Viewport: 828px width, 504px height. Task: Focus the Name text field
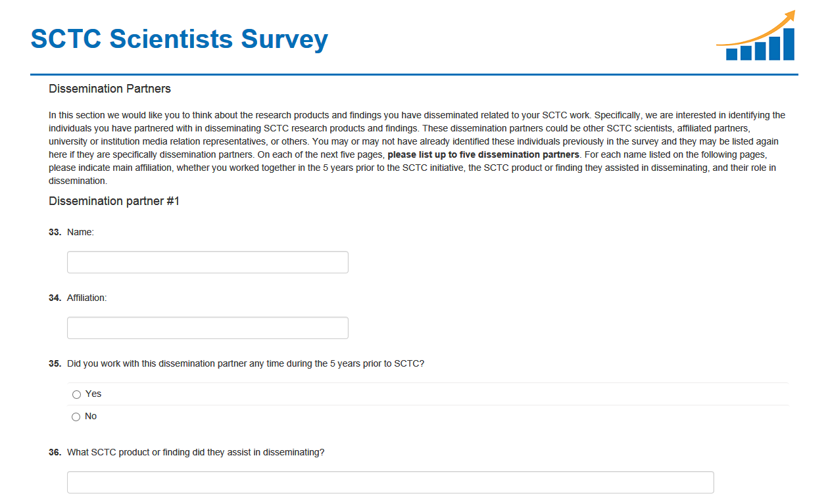pos(207,262)
